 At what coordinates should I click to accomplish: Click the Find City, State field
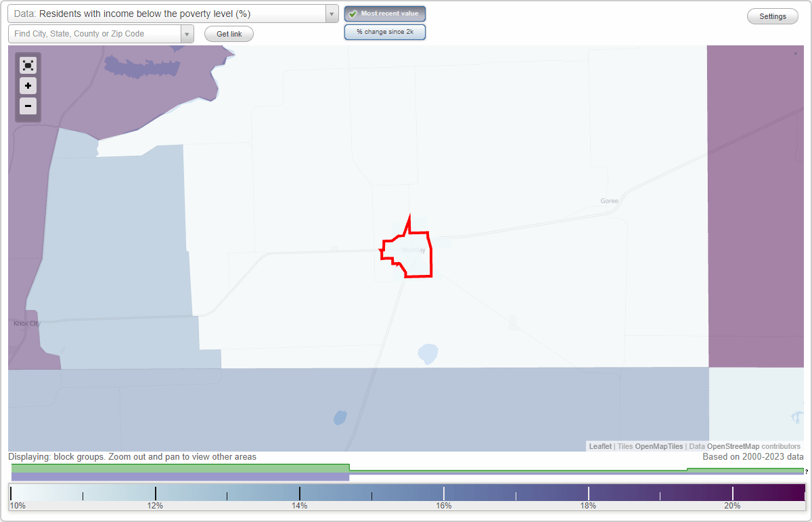95,33
